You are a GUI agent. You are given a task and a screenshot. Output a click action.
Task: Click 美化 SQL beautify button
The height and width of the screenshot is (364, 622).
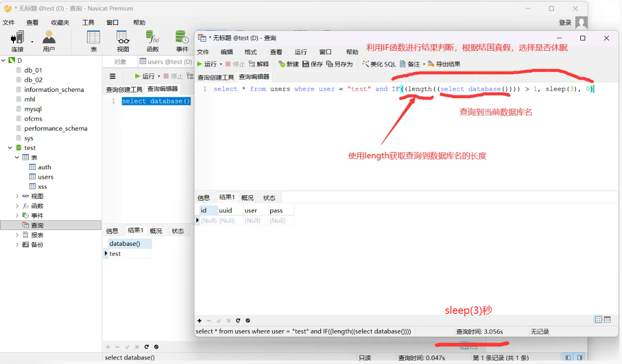[x=379, y=64]
